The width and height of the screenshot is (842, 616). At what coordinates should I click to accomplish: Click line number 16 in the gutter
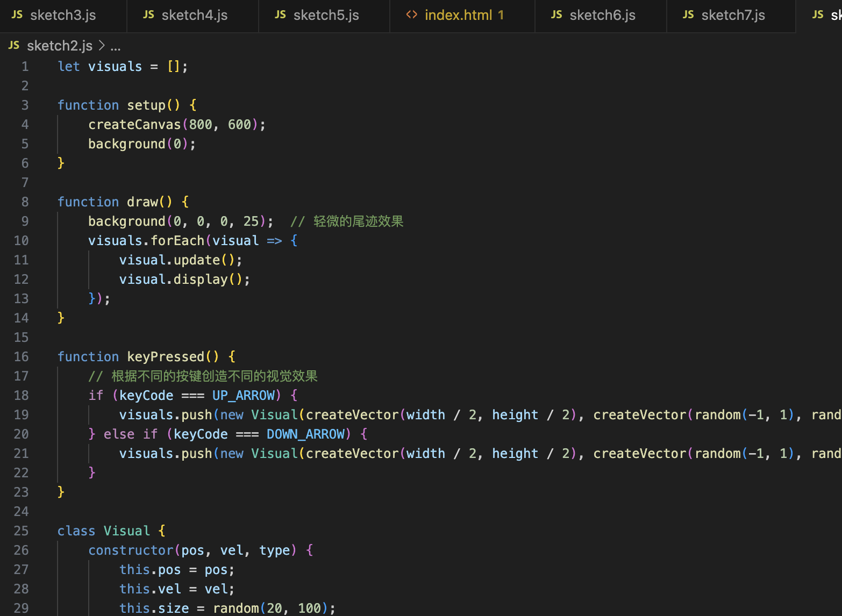(x=21, y=356)
